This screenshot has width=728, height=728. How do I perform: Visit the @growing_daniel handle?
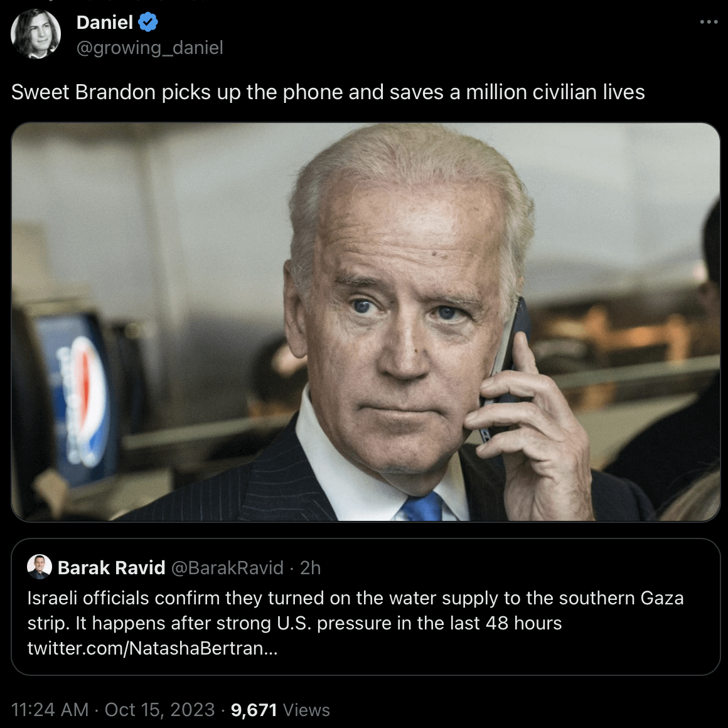pos(149,48)
